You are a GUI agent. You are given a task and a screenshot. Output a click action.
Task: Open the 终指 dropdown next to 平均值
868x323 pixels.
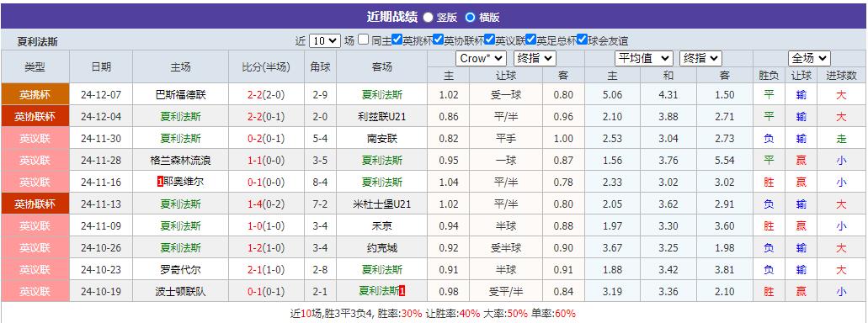pyautogui.click(x=700, y=58)
